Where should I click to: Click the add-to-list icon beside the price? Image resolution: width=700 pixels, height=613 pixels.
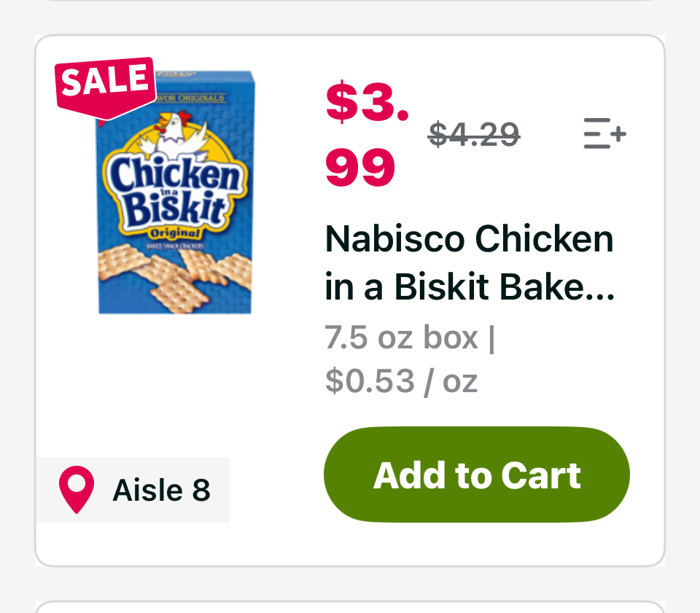coord(604,134)
